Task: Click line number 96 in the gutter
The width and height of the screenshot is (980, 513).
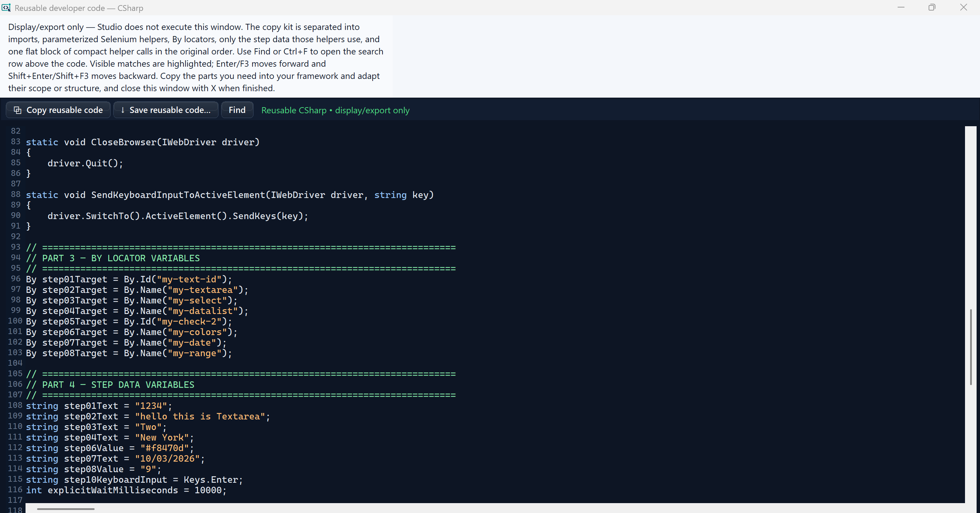Action: pos(16,279)
